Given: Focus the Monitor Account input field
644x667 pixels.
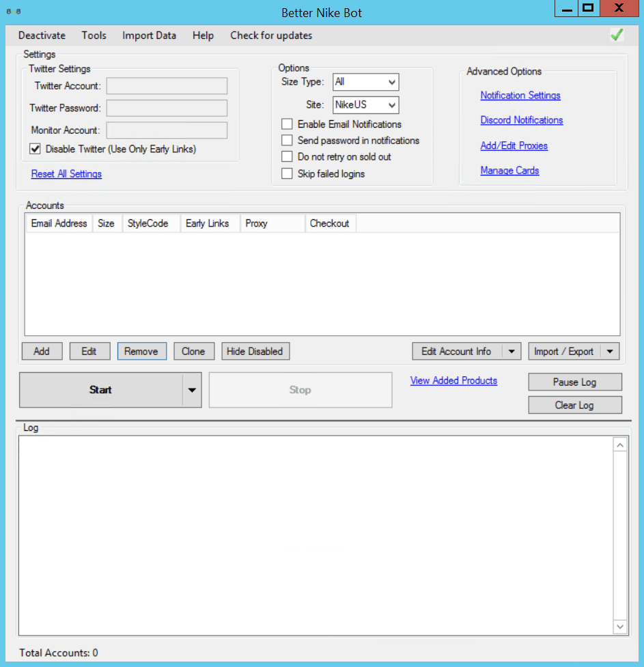Looking at the screenshot, I should 167,130.
